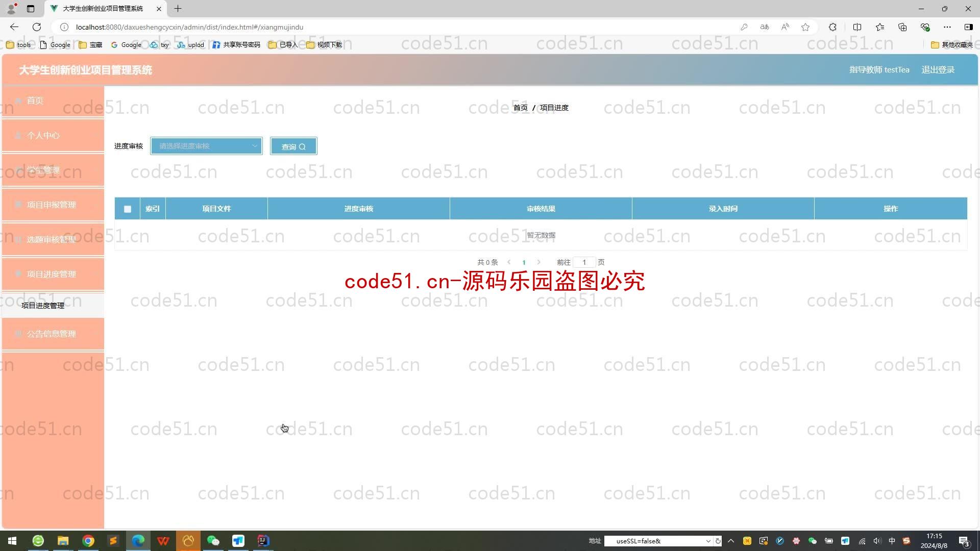
Task: Open Google Chrome from taskbar
Action: pyautogui.click(x=88, y=541)
